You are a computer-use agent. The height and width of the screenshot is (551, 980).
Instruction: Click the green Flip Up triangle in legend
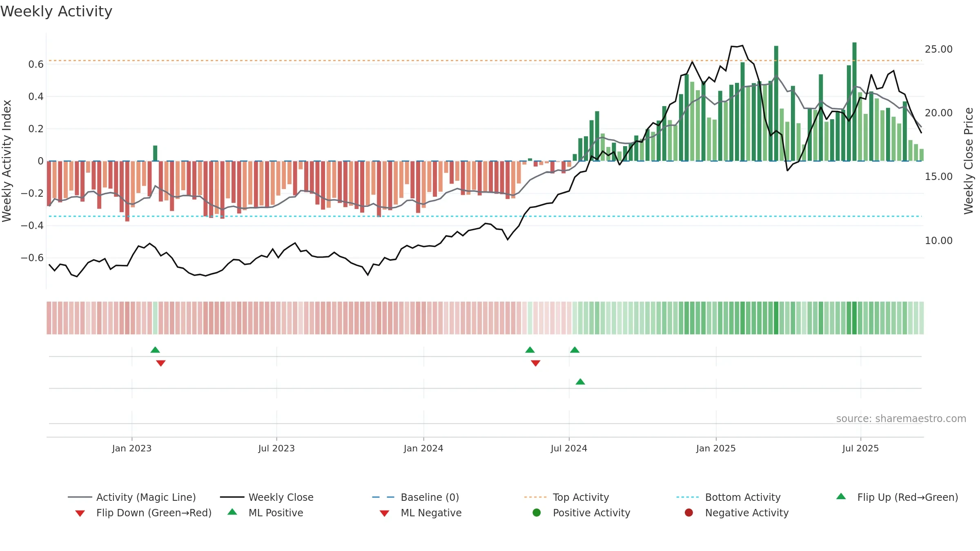841,496
